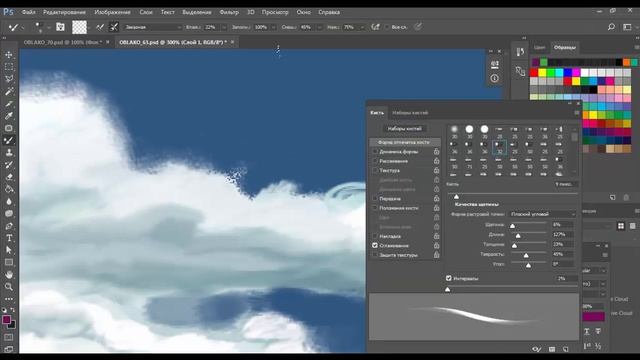Select the History Brush tool

(x=9, y=164)
